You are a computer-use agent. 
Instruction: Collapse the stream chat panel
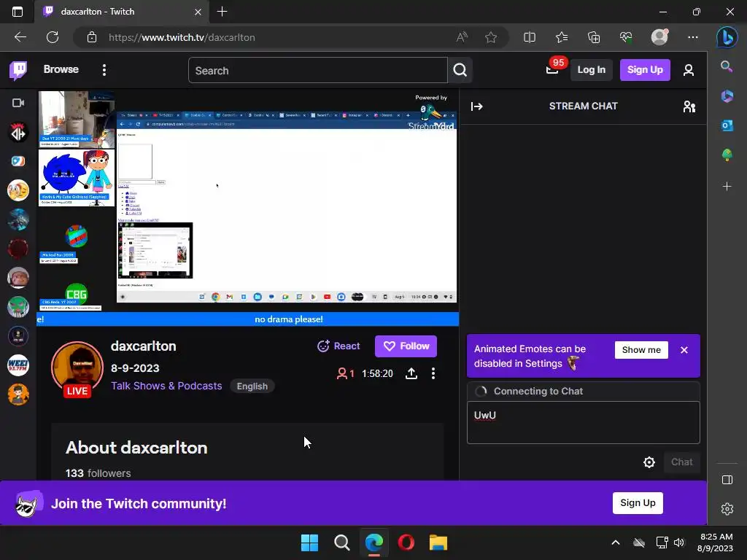click(x=477, y=106)
